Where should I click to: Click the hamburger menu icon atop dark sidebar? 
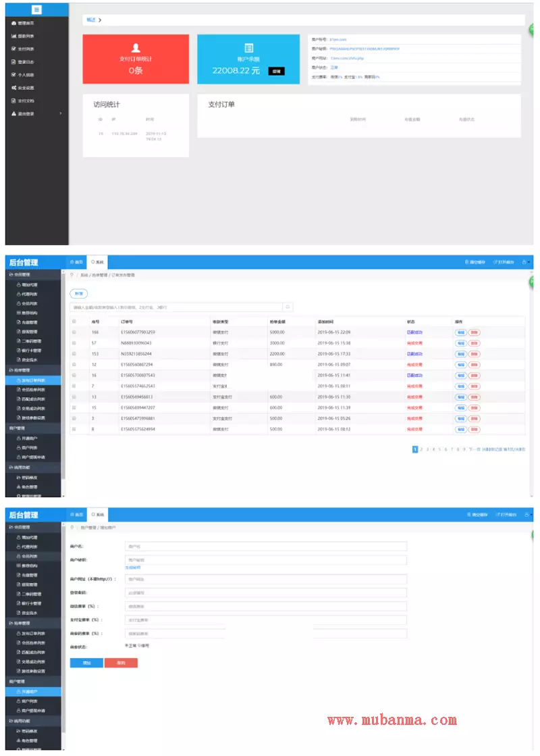[36, 9]
